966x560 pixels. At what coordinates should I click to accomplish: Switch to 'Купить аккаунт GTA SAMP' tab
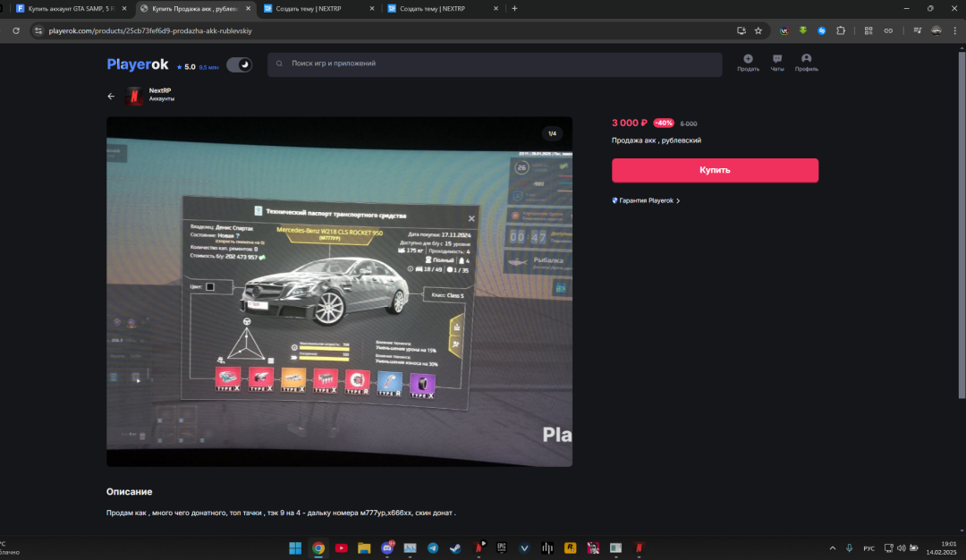(x=72, y=9)
